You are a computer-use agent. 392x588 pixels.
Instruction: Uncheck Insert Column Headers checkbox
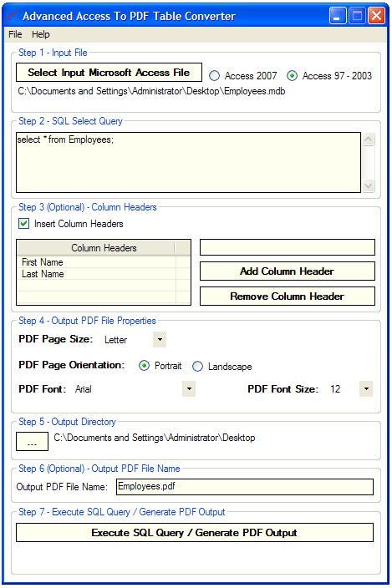[23, 224]
